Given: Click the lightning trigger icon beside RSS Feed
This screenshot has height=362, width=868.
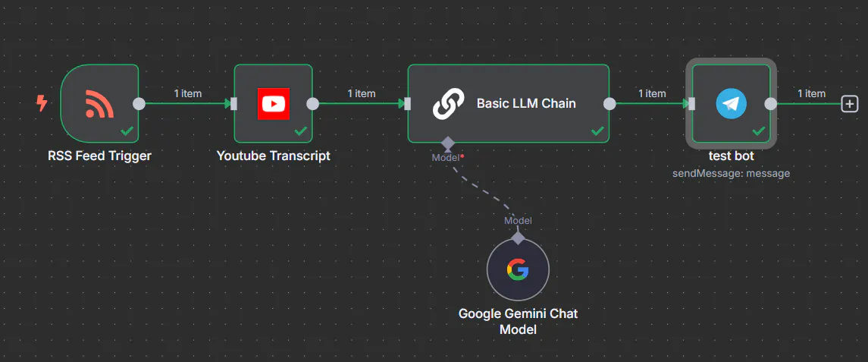Looking at the screenshot, I should pyautogui.click(x=42, y=103).
